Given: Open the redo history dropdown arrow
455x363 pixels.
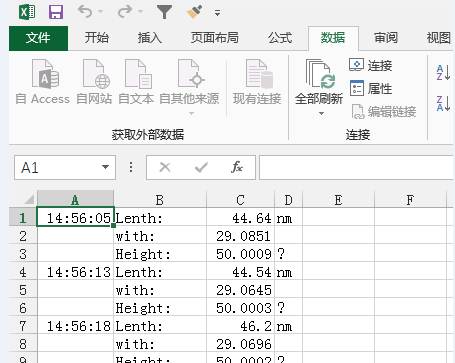Looking at the screenshot, I should point(140,12).
